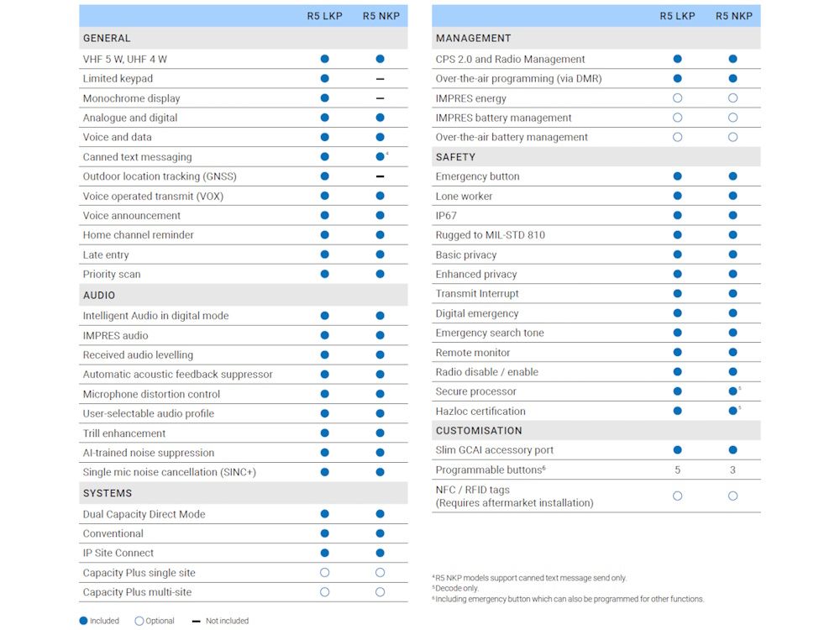Viewport: 840px width, 630px height.
Task: Click the R5 LKP dot for Emergency button
Action: [677, 176]
